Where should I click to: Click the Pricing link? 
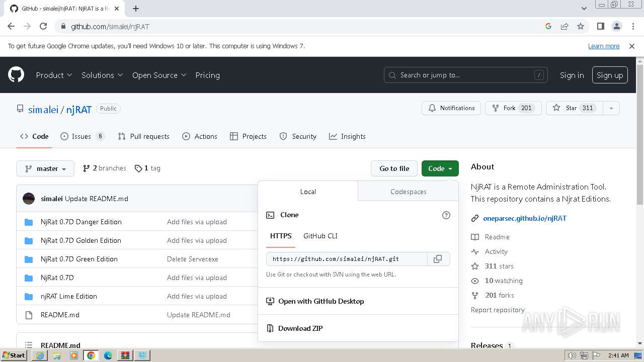pos(207,75)
